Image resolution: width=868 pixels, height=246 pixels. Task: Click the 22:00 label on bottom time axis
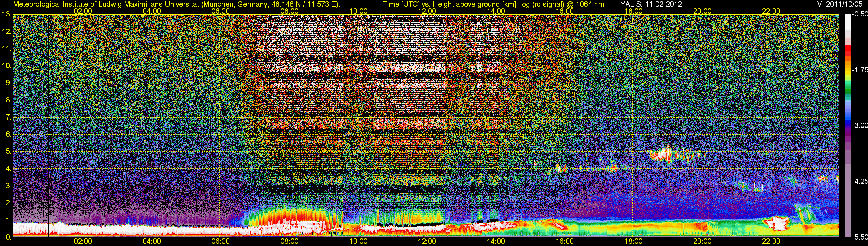point(771,241)
